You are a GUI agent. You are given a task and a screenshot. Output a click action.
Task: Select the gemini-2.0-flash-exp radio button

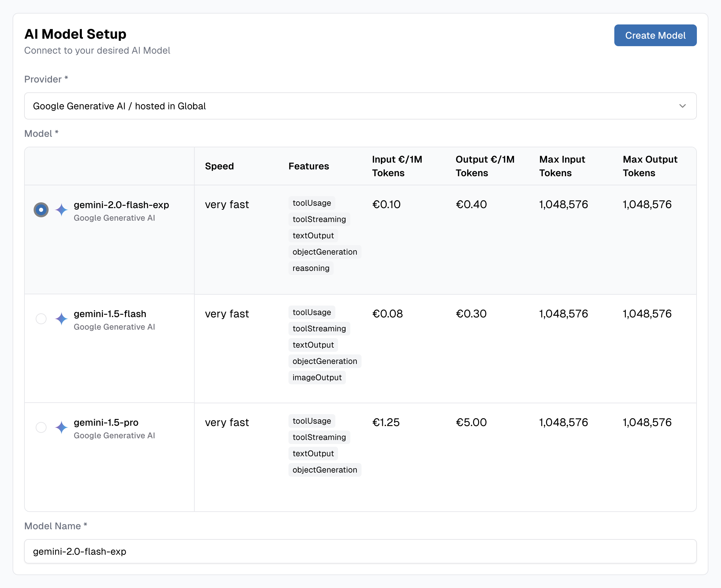click(41, 210)
